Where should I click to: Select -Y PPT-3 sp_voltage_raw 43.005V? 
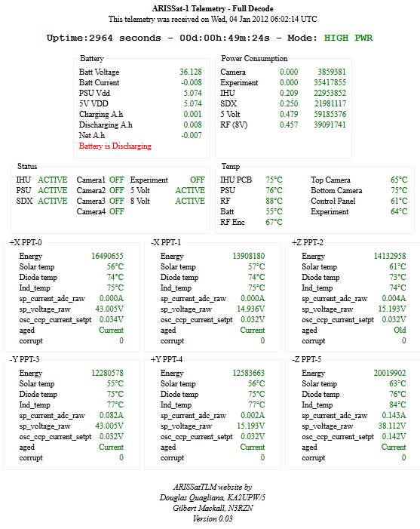(x=109, y=426)
